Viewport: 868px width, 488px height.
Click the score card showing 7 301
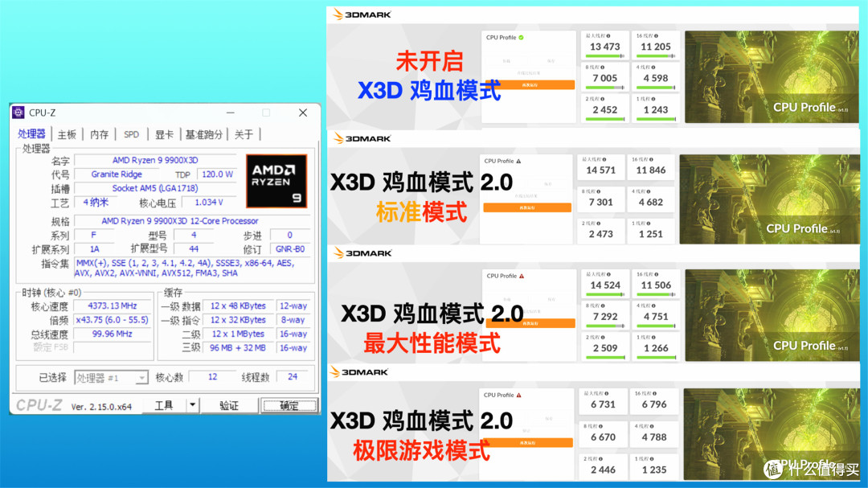tap(600, 199)
